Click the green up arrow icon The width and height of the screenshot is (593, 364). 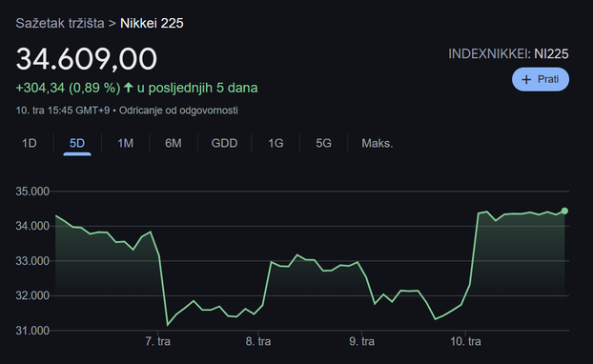point(129,88)
